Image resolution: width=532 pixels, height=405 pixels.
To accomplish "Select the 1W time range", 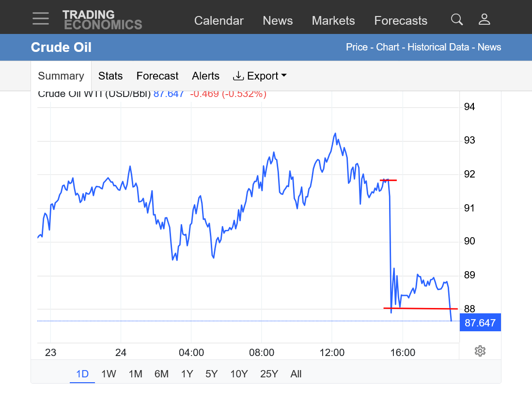I will click(x=109, y=374).
